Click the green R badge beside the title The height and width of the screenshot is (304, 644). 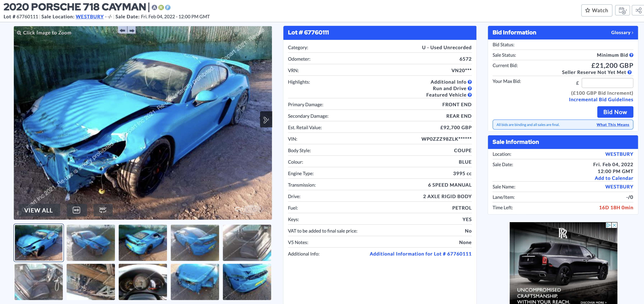tap(161, 8)
